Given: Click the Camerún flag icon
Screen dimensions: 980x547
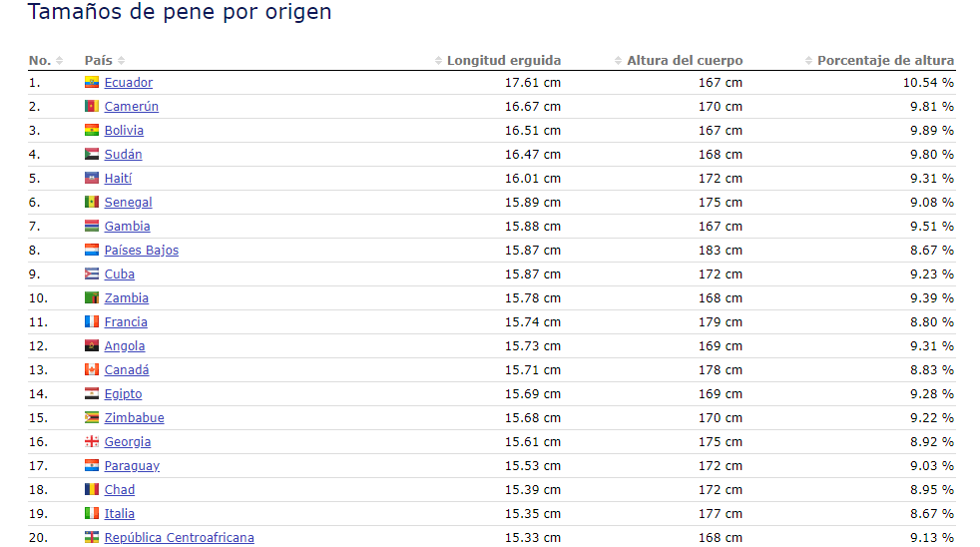Looking at the screenshot, I should [92, 107].
